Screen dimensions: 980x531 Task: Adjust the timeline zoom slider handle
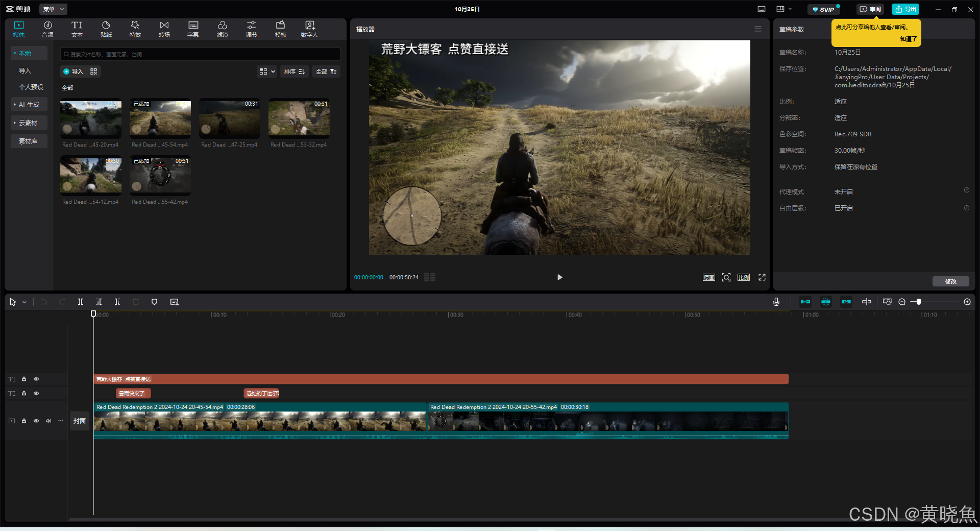tap(918, 302)
